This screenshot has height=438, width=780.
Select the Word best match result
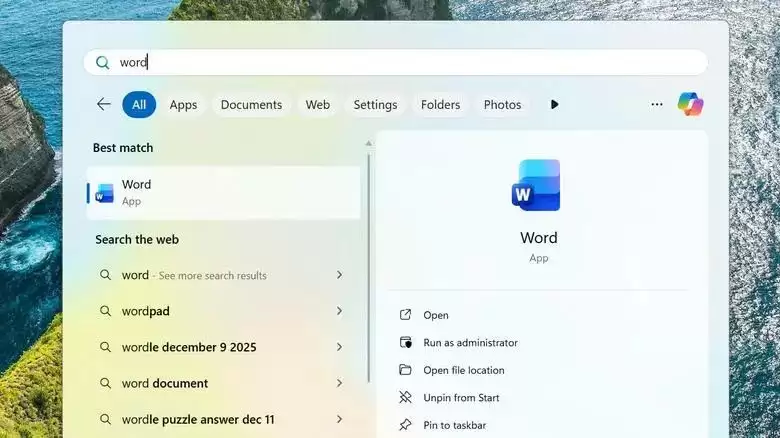click(x=223, y=193)
